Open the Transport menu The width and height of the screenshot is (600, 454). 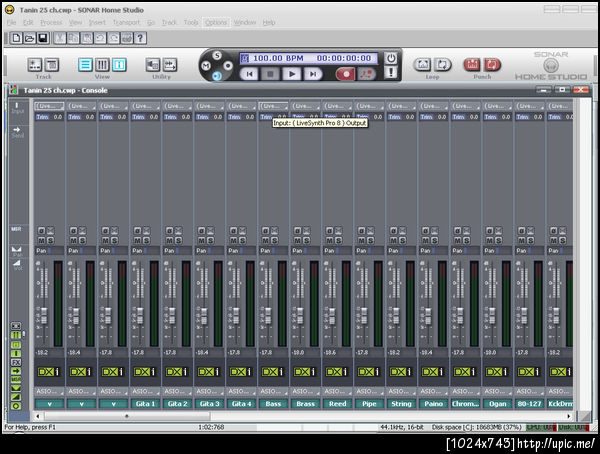(x=126, y=23)
